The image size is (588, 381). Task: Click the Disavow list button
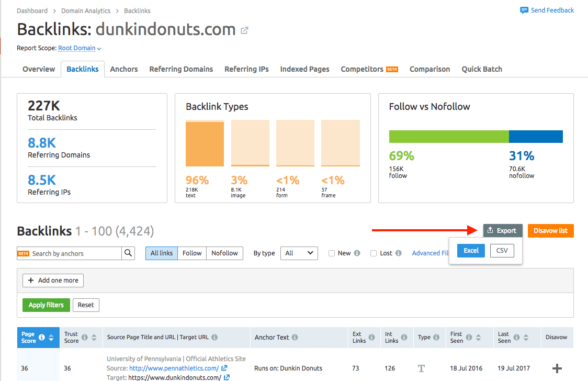(550, 231)
